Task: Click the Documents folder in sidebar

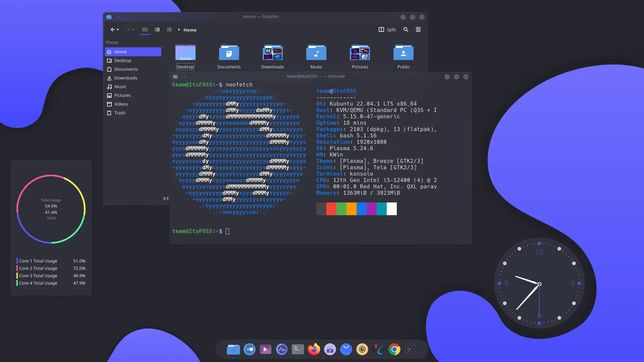Action: 126,69
